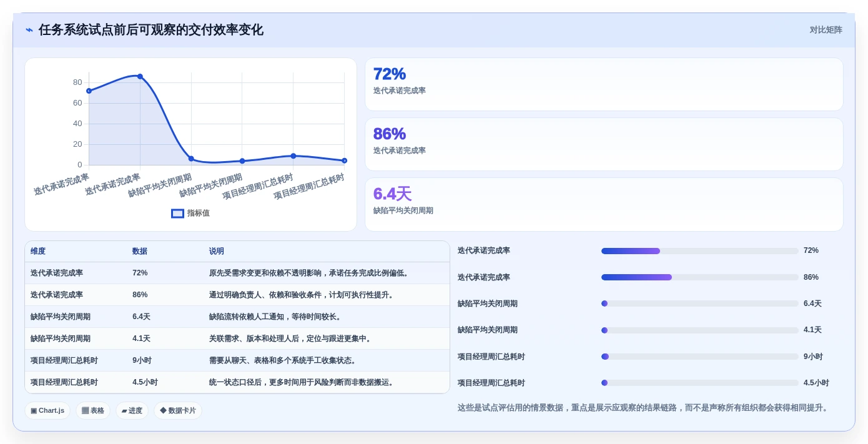This screenshot has height=444, width=868.
Task: Click the large 86% headline in the stat card
Action: click(390, 134)
